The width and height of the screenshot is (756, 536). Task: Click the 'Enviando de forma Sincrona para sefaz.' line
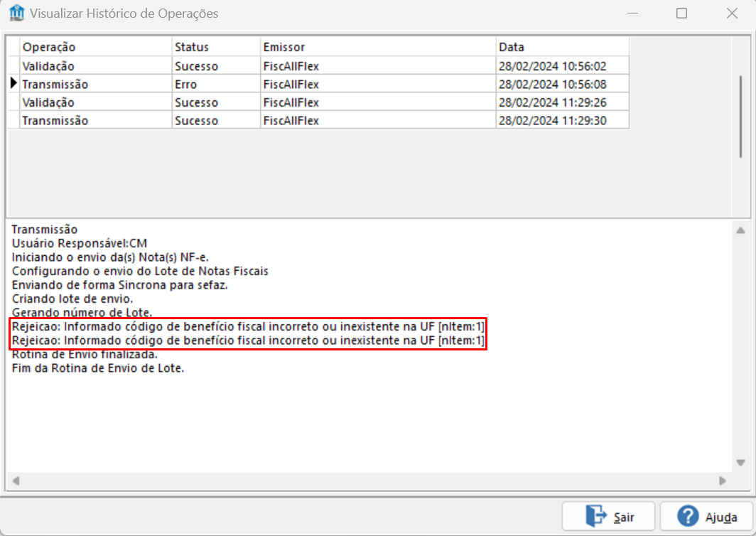119,284
